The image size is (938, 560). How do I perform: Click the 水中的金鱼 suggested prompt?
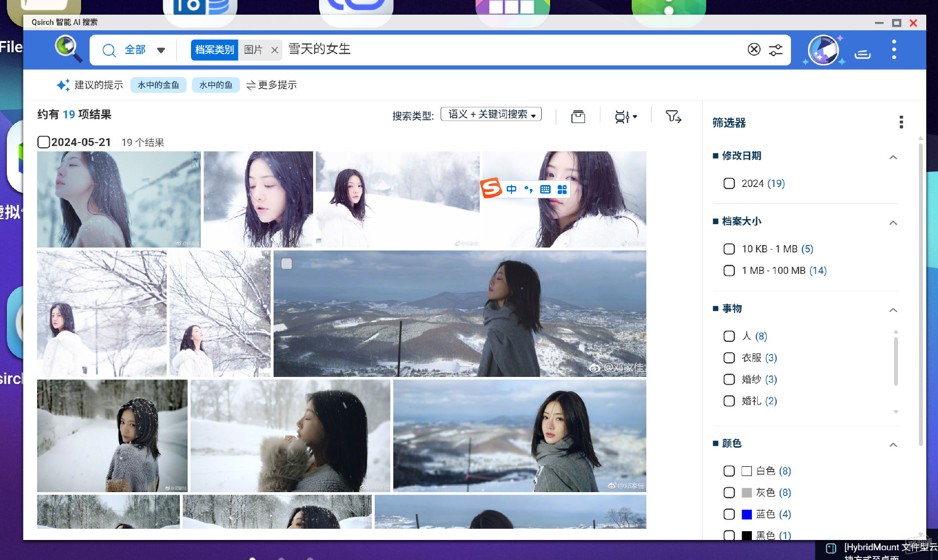[158, 85]
